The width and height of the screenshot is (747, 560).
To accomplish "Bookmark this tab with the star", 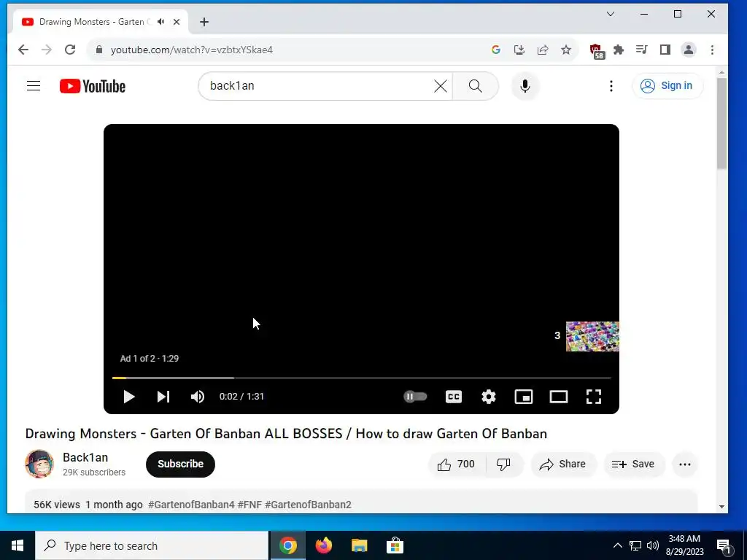I will tap(566, 50).
